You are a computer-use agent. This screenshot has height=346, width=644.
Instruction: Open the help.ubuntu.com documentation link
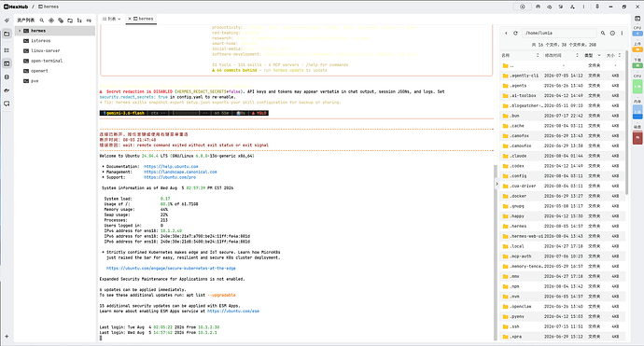point(171,167)
